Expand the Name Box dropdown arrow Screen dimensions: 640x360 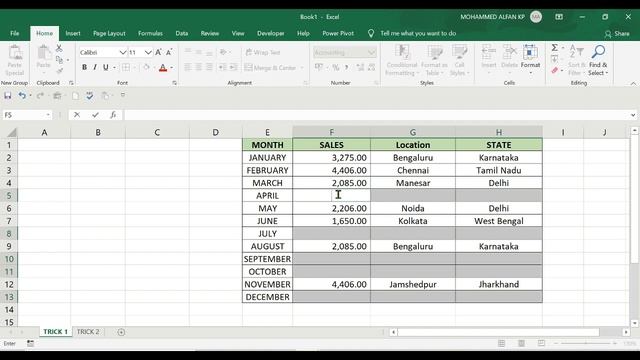pyautogui.click(x=48, y=115)
